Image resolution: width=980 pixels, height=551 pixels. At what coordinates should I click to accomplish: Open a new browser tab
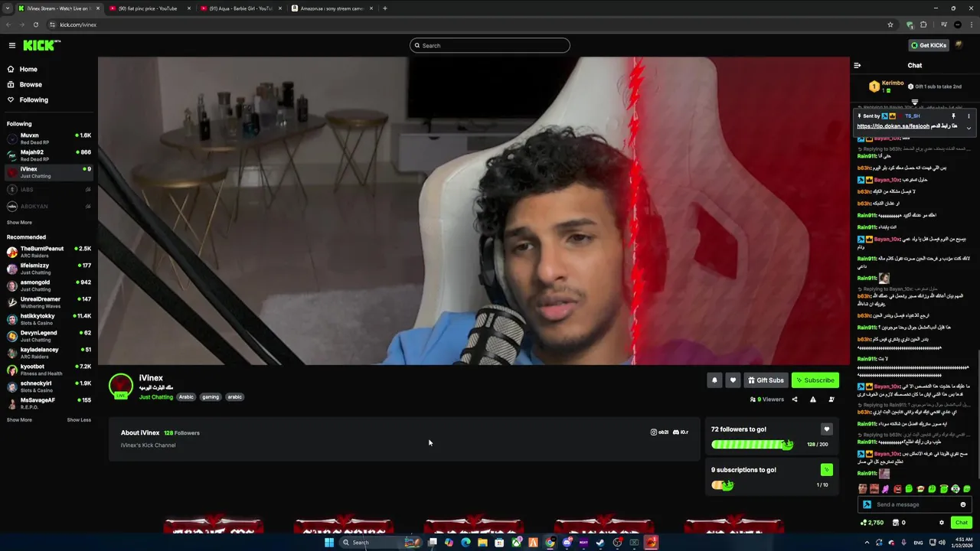(385, 8)
